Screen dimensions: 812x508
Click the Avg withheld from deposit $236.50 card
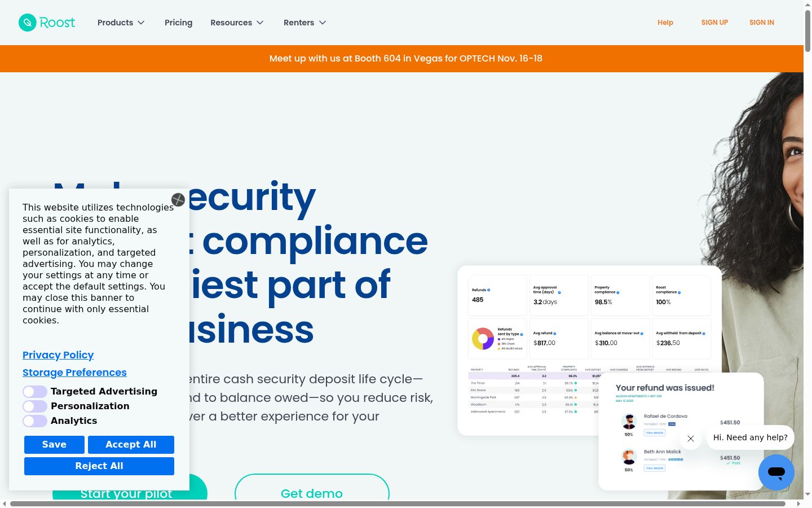tap(682, 339)
